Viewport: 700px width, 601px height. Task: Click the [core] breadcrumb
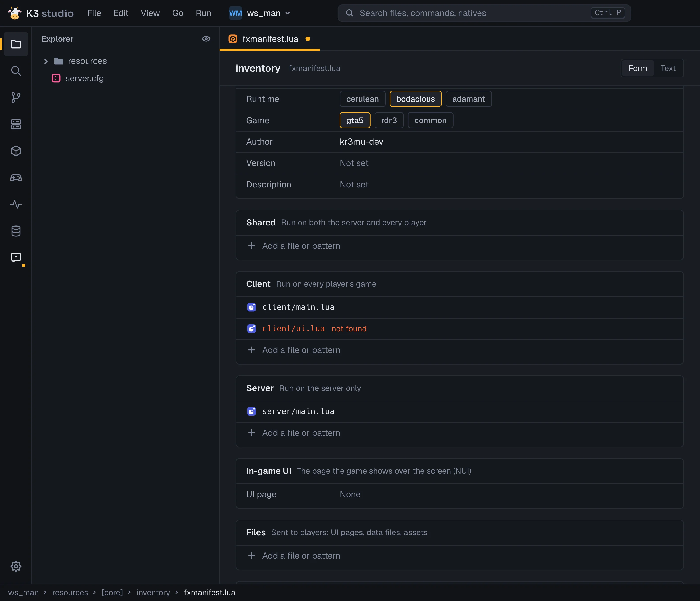[112, 593]
